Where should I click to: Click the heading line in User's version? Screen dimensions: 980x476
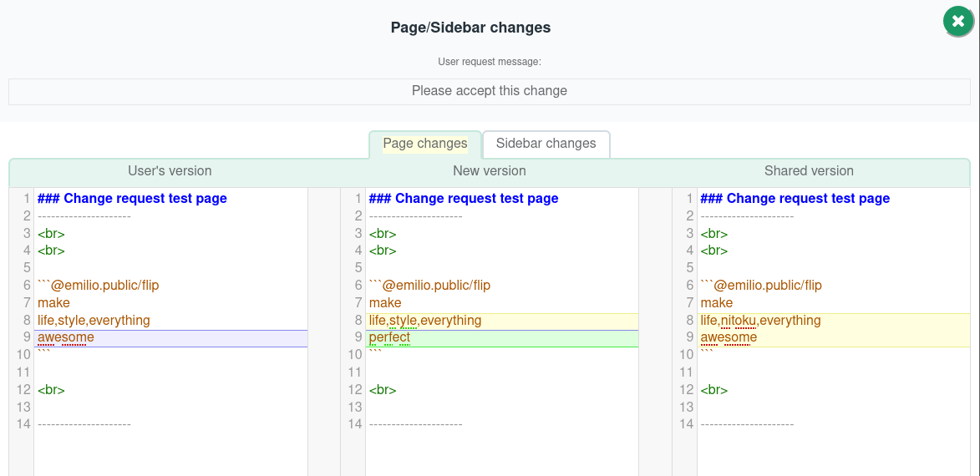132,199
